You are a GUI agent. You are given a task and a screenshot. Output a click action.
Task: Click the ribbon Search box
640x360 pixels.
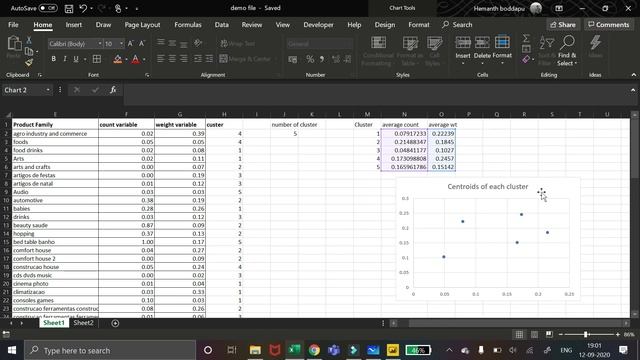click(x=457, y=25)
